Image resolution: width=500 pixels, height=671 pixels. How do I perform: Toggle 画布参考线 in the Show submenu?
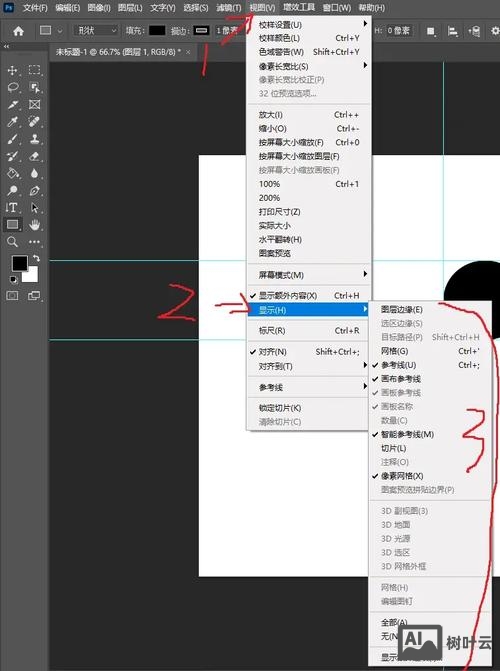click(430, 379)
